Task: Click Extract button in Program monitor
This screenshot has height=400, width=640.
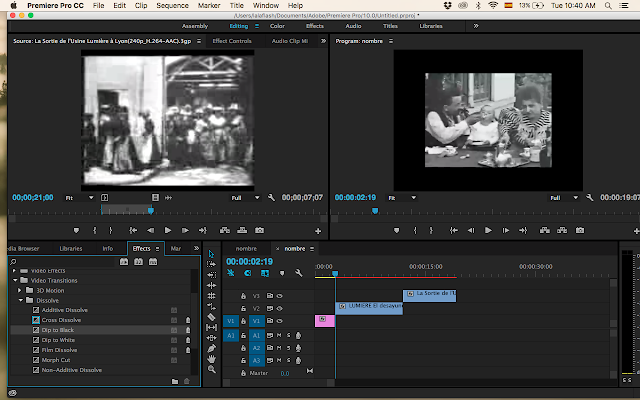Action: point(562,231)
